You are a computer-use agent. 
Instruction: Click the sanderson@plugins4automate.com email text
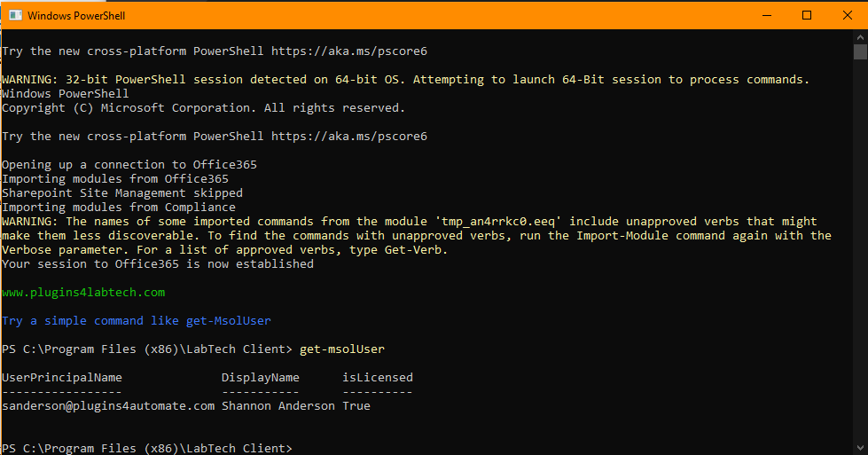coord(108,406)
